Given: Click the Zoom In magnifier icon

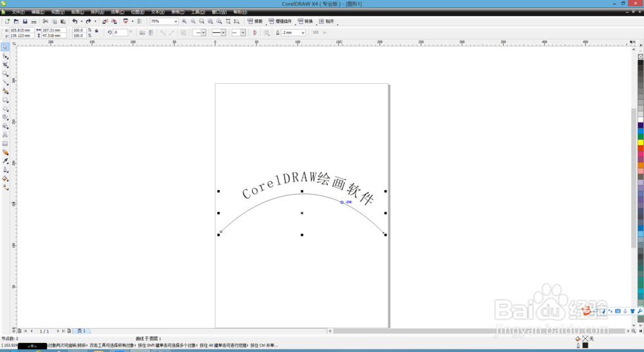Looking at the screenshot, I should pyautogui.click(x=184, y=21).
